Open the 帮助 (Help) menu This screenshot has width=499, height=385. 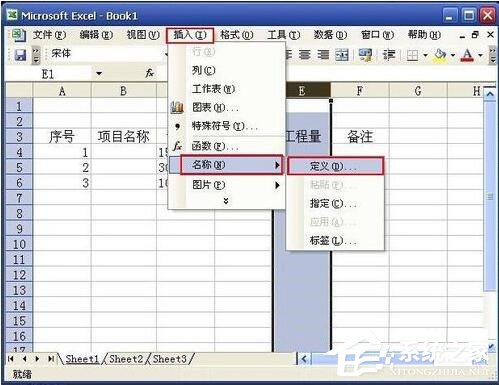[424, 35]
